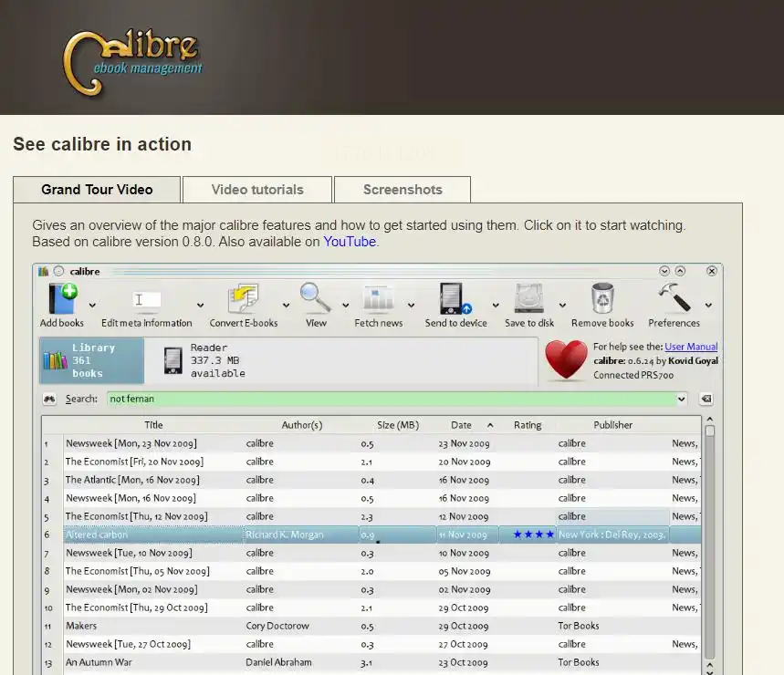Image resolution: width=784 pixels, height=675 pixels.
Task: Click author cell 'Richard K. Morgan'
Action: [x=301, y=535]
